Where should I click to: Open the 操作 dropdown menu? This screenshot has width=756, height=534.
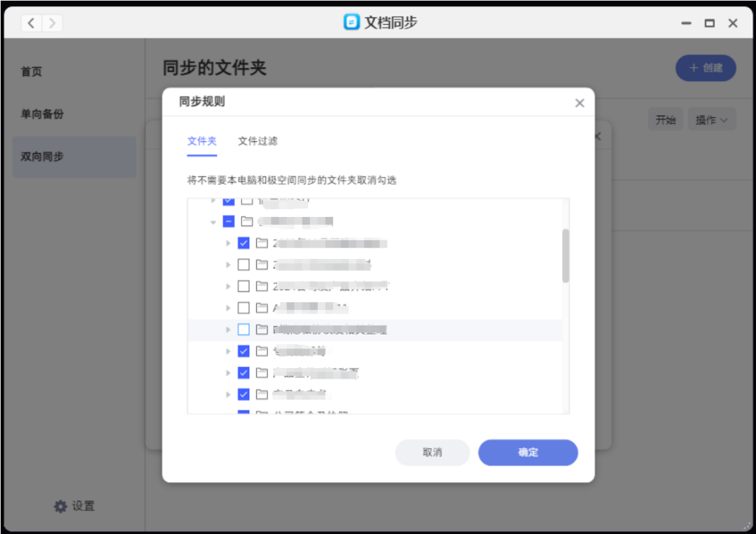(711, 119)
